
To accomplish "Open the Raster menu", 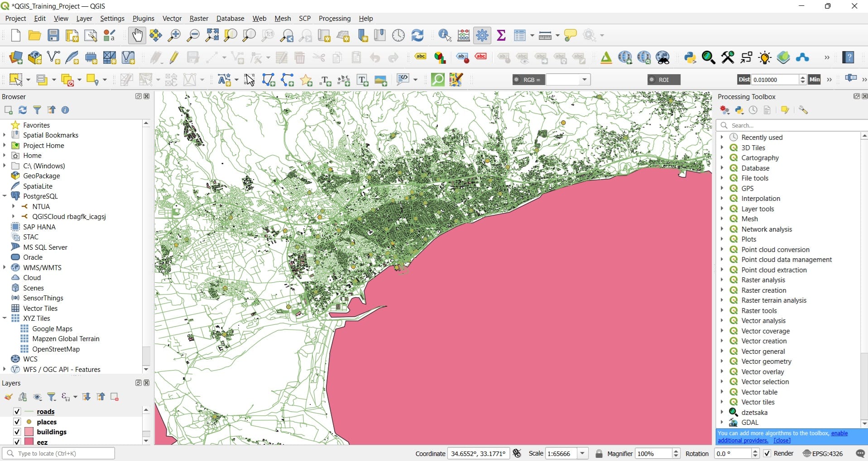I will click(x=199, y=19).
